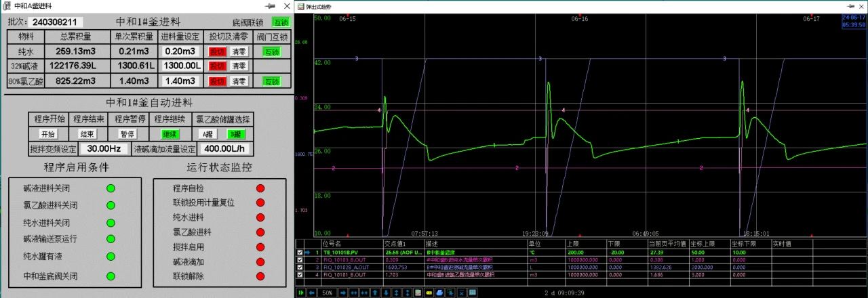
Task: Click the 碱液进料关闭 green indicator light
Action: [111, 188]
